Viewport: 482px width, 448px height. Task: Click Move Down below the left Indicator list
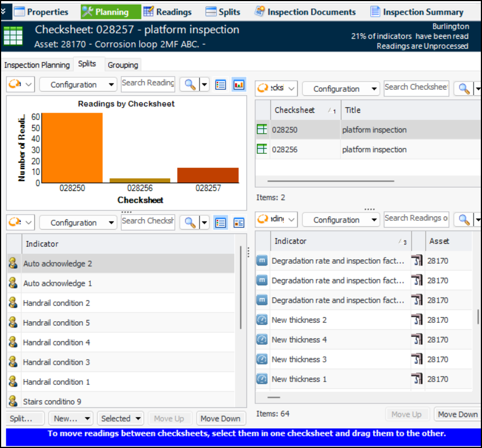pos(220,419)
